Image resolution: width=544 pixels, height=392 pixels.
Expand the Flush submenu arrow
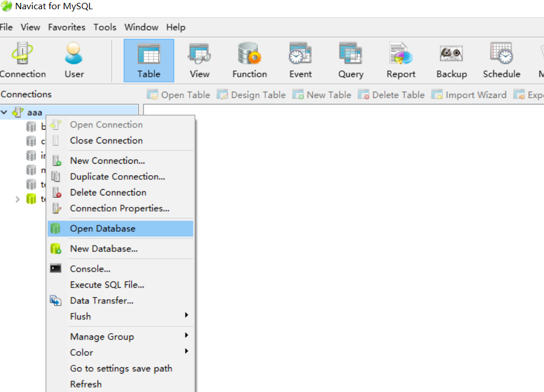(x=187, y=315)
